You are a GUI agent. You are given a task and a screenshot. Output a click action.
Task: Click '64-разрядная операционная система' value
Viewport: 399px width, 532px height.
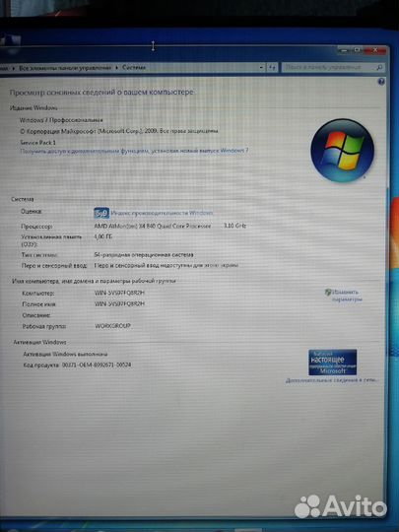tap(144, 254)
